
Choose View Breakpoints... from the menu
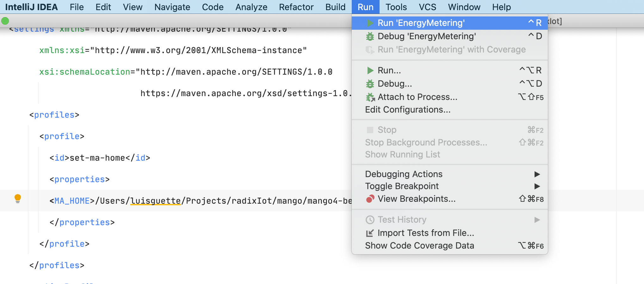tap(450, 199)
